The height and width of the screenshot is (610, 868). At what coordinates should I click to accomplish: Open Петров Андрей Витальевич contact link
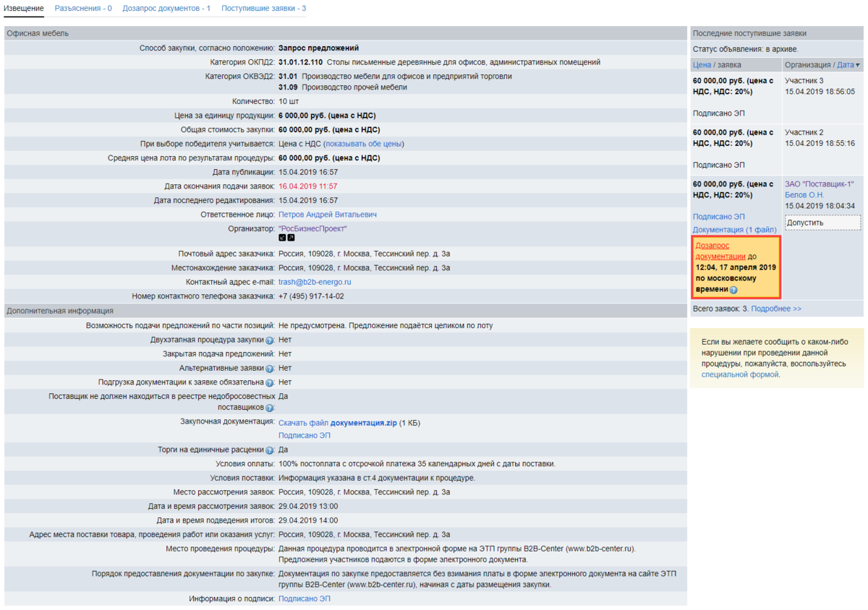tap(327, 215)
